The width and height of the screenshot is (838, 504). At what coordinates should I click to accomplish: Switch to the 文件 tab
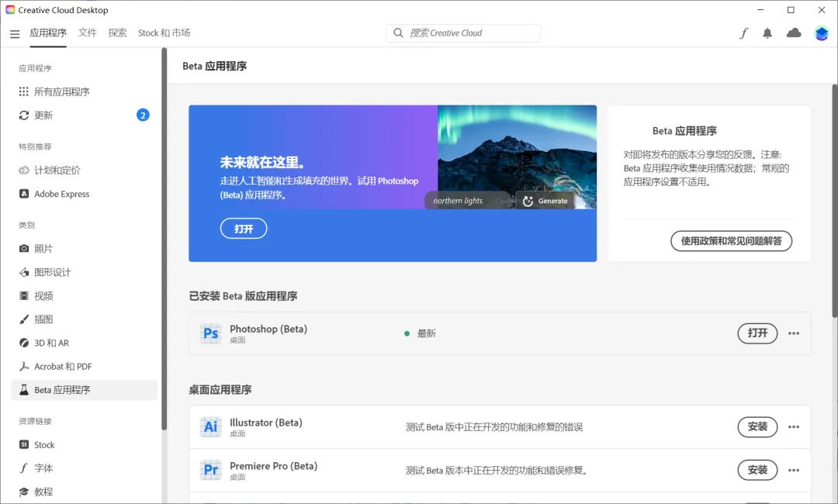coord(88,33)
